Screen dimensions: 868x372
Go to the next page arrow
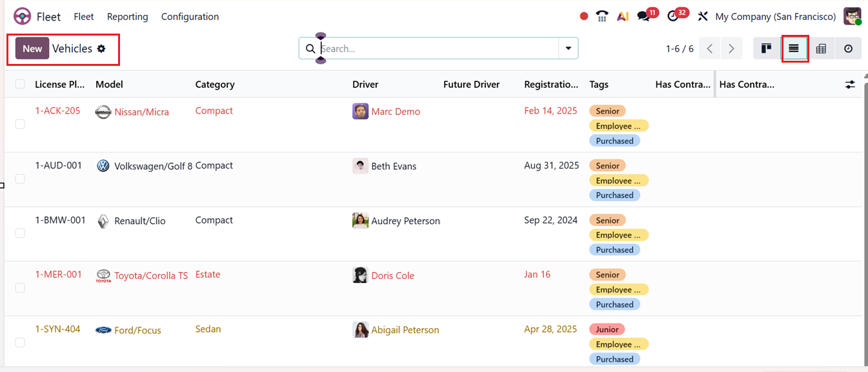point(731,48)
